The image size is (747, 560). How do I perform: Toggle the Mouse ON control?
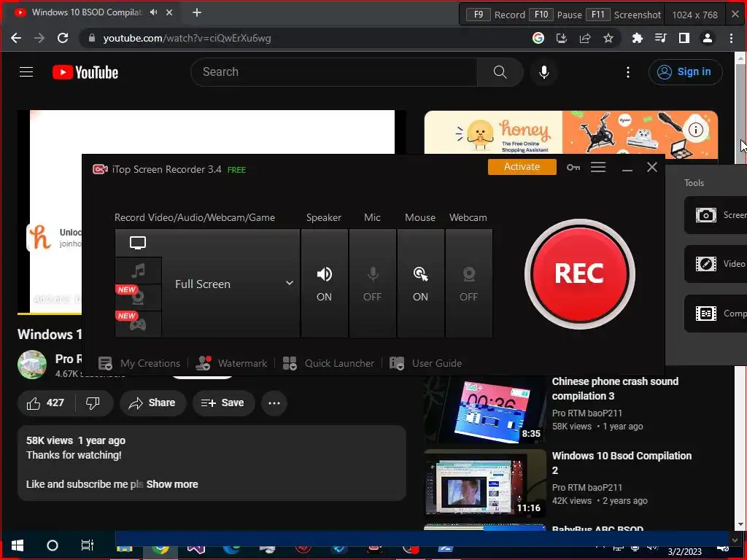point(421,284)
